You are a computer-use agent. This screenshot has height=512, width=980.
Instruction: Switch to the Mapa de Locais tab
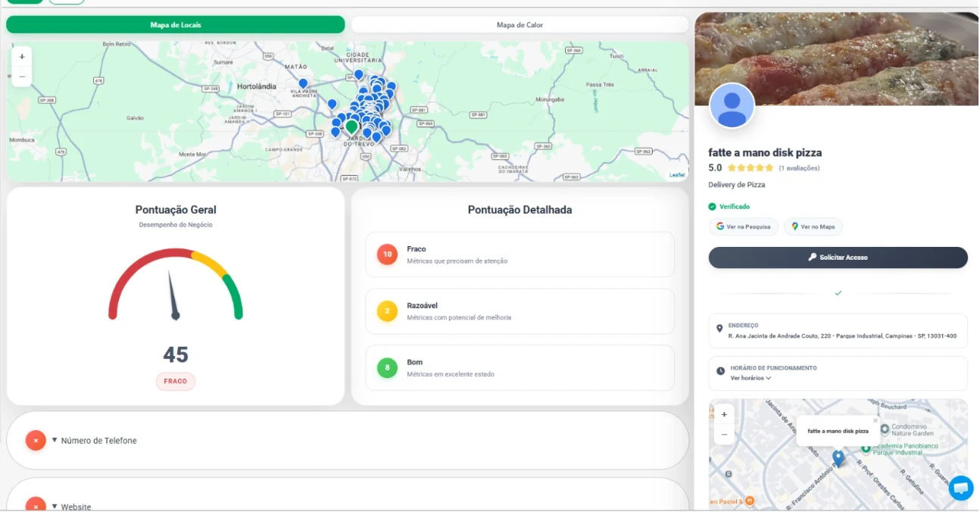(176, 25)
